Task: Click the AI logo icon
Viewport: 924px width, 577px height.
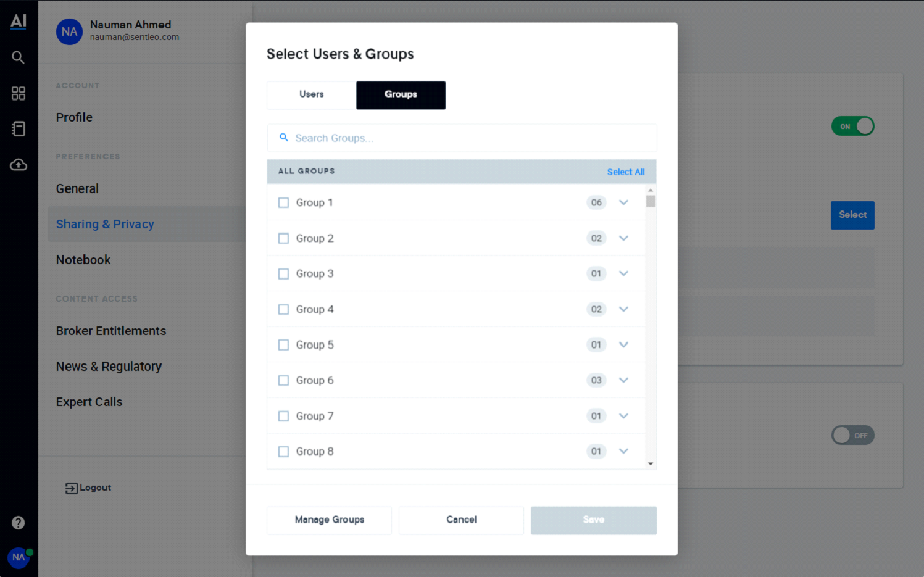Action: 19,21
